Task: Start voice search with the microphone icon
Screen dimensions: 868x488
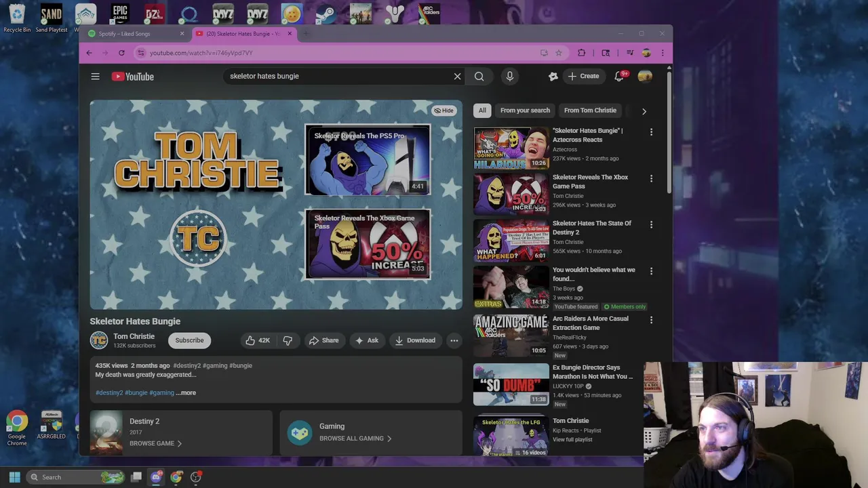Action: coord(510,77)
